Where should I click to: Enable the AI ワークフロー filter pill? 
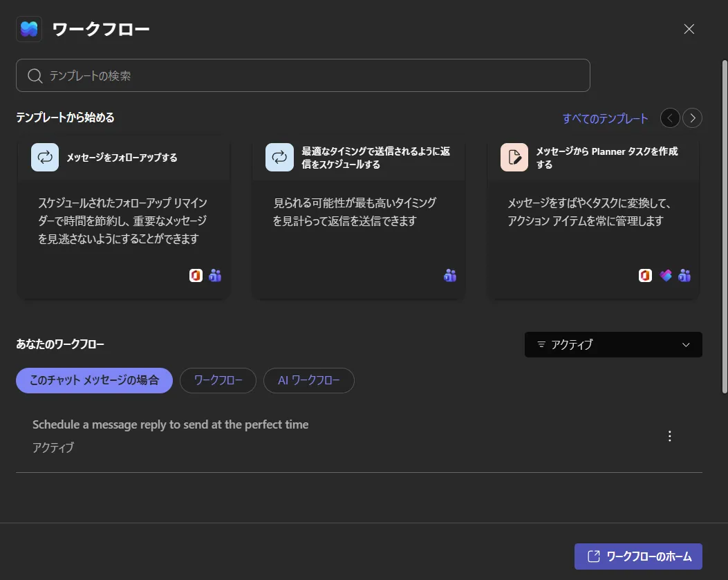308,380
